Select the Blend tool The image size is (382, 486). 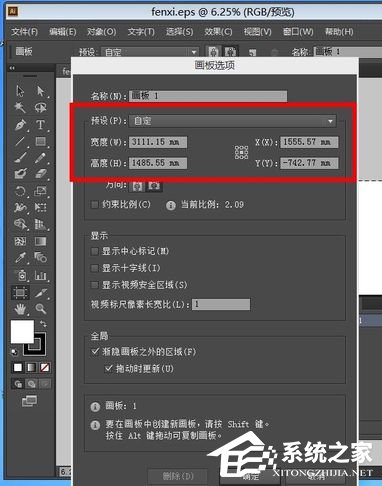point(41,257)
